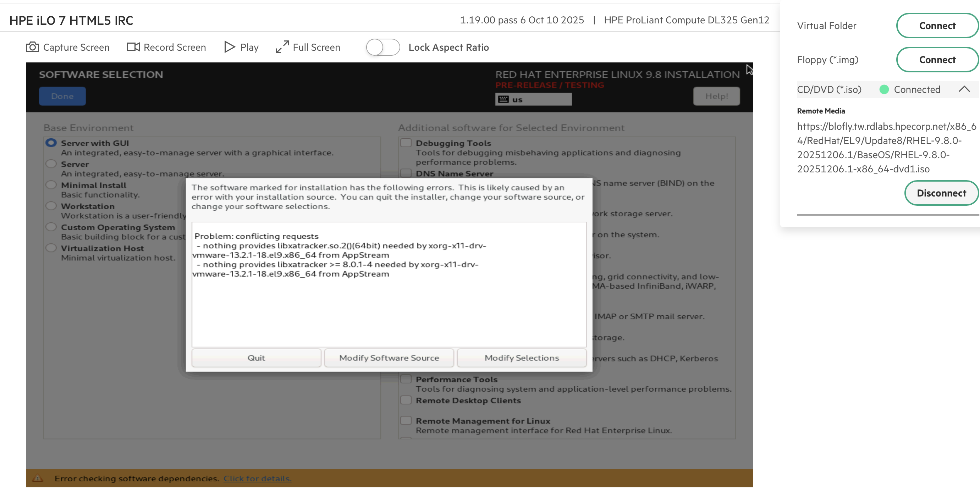Connect the Virtual Folder
980x498 pixels.
[937, 26]
